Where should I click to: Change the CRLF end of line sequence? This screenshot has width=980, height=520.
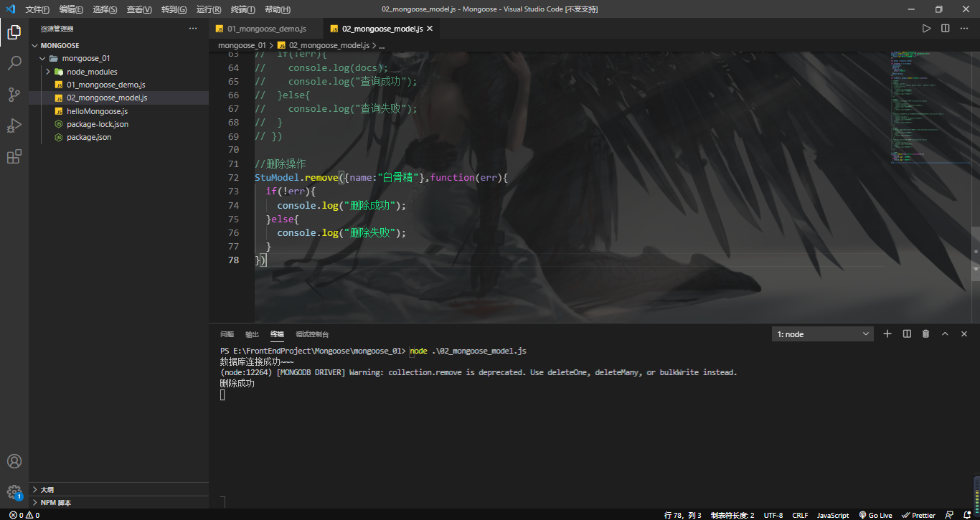pyautogui.click(x=800, y=515)
